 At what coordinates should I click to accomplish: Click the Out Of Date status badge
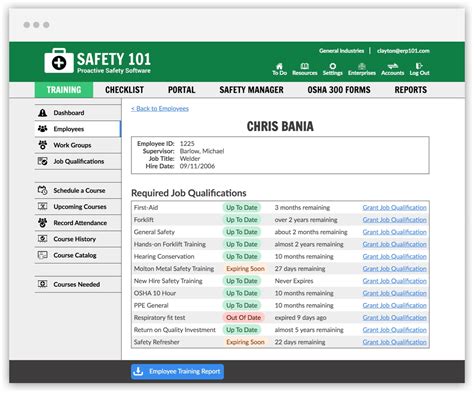[243, 318]
